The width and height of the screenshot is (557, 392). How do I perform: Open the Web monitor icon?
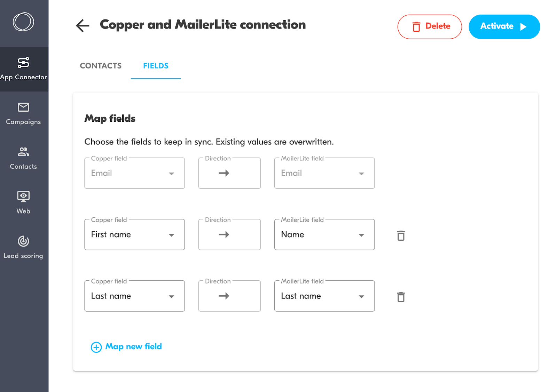[23, 197]
